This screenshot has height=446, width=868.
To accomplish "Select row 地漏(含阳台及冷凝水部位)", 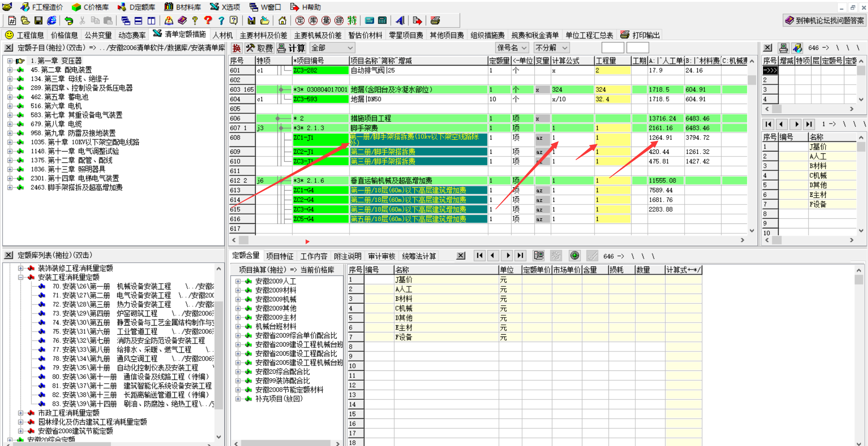I will tap(488, 90).
